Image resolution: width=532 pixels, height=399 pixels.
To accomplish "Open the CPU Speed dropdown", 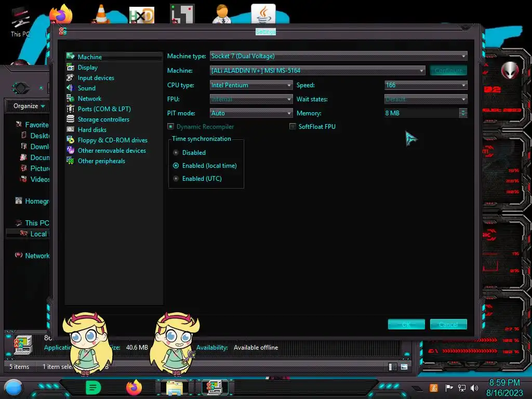I will (x=426, y=85).
